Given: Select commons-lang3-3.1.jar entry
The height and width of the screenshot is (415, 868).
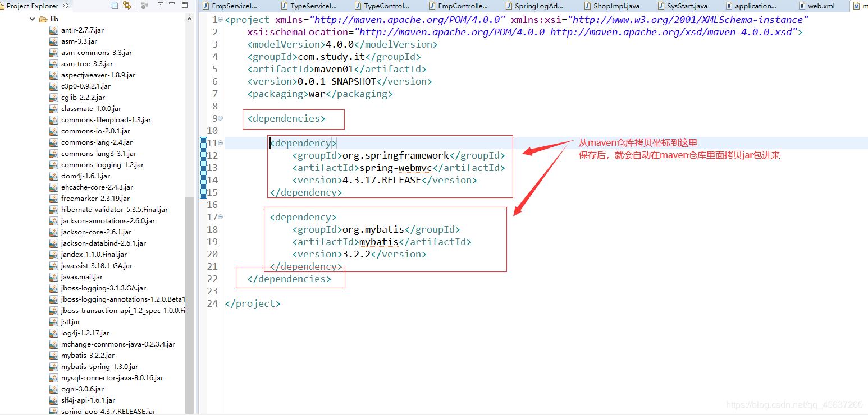Looking at the screenshot, I should [99, 154].
